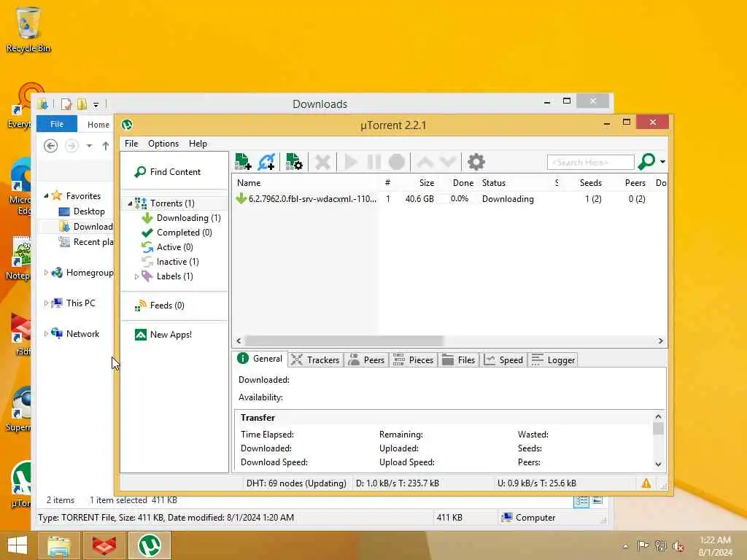Switch to the Peers tab
747x560 pixels.
[366, 360]
